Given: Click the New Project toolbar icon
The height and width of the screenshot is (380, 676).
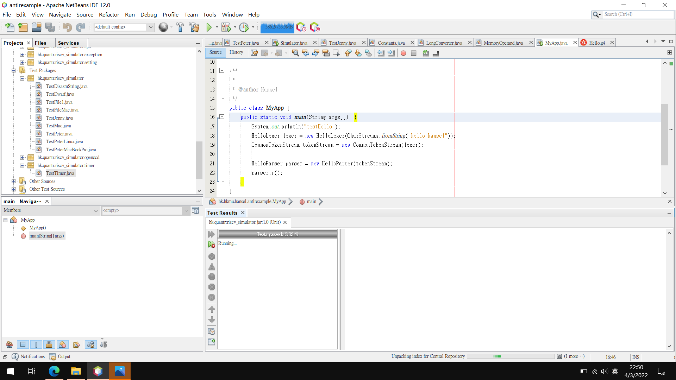Looking at the screenshot, I should pos(23,27).
